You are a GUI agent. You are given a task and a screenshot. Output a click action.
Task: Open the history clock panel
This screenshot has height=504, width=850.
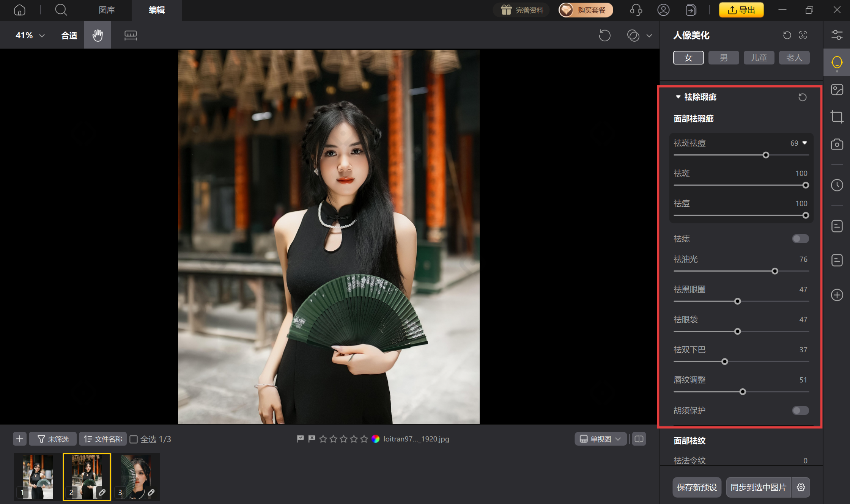coord(837,185)
